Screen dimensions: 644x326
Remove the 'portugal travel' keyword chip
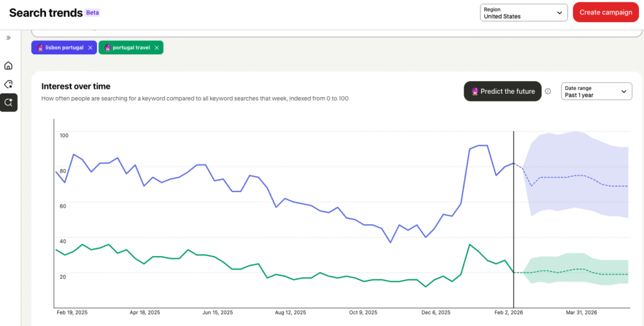click(157, 48)
